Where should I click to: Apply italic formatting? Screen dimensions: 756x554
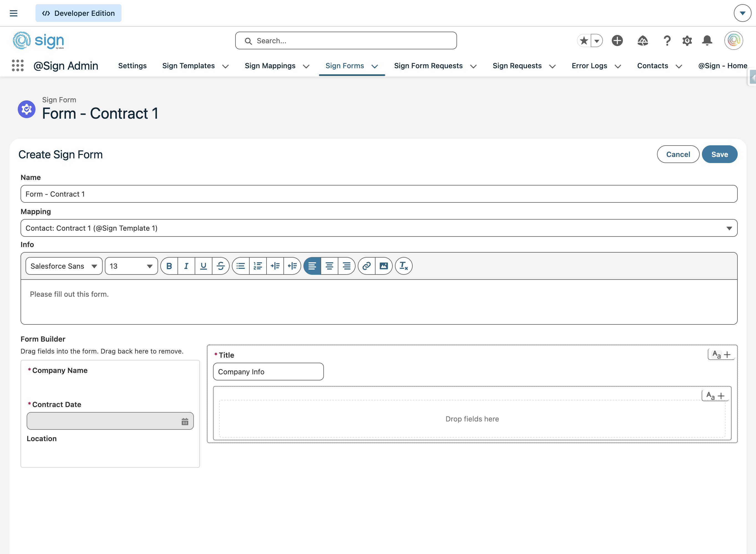pyautogui.click(x=186, y=266)
